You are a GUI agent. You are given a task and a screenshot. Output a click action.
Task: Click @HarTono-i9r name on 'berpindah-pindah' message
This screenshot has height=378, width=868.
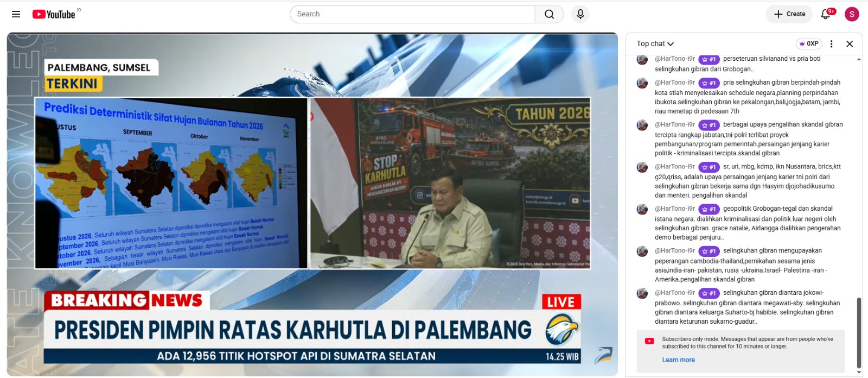coord(675,83)
